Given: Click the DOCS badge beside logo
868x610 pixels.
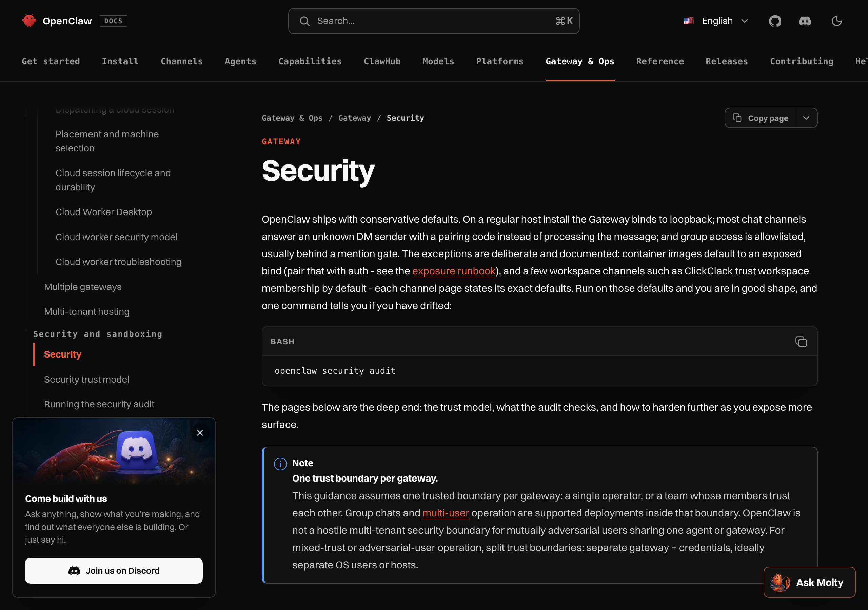Looking at the screenshot, I should point(113,21).
